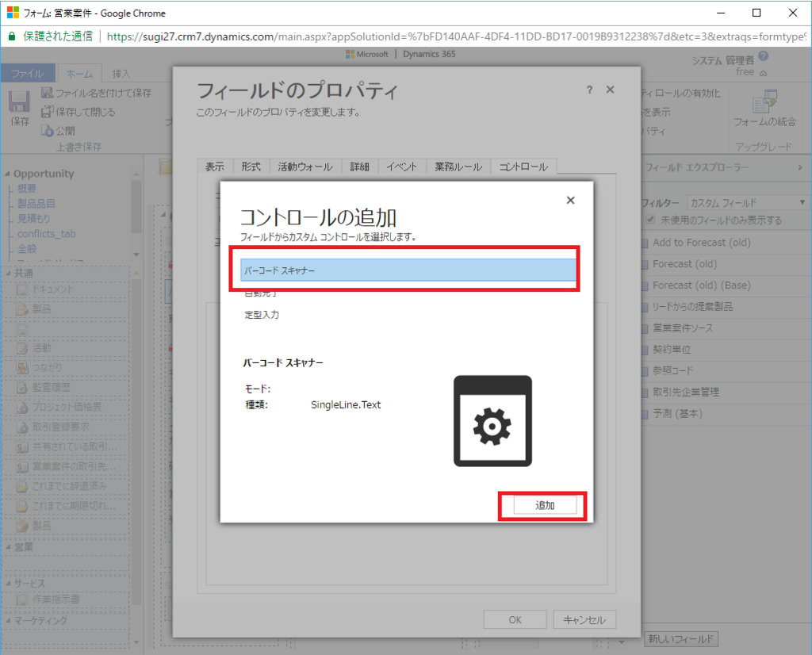
Task: Close the コントロールの追加 dialog
Action: 571,200
